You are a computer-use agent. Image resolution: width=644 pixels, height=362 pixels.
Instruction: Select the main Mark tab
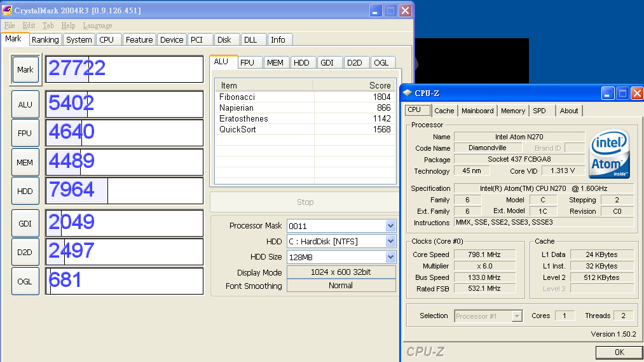pos(13,39)
